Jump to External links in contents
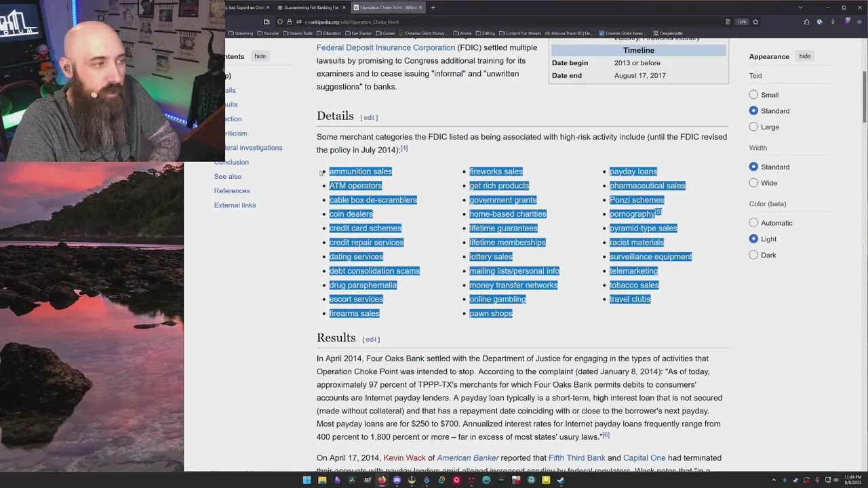 [235, 205]
